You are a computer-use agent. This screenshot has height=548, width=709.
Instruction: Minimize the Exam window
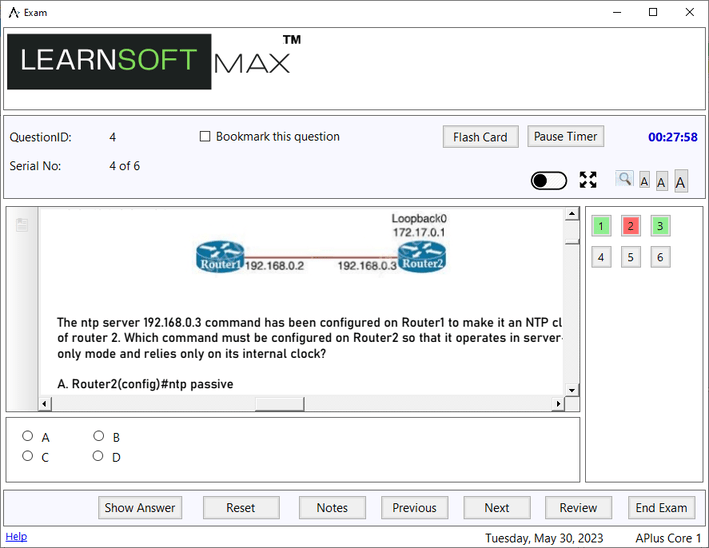[617, 12]
